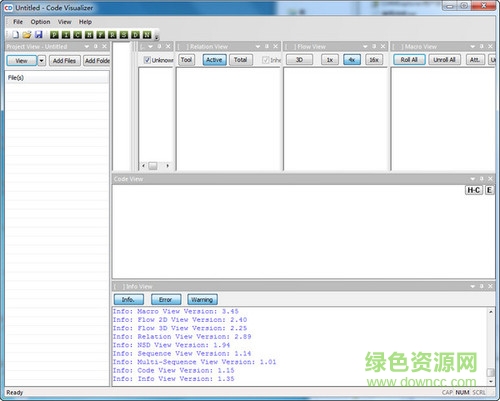Close the Project View panel
This screenshot has width=500, height=401.
point(104,46)
